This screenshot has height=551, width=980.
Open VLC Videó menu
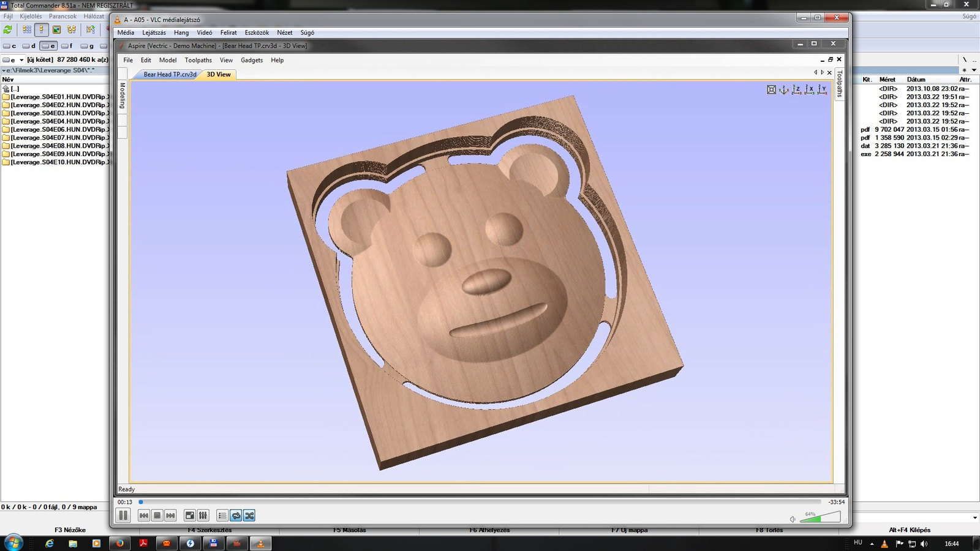pos(205,32)
